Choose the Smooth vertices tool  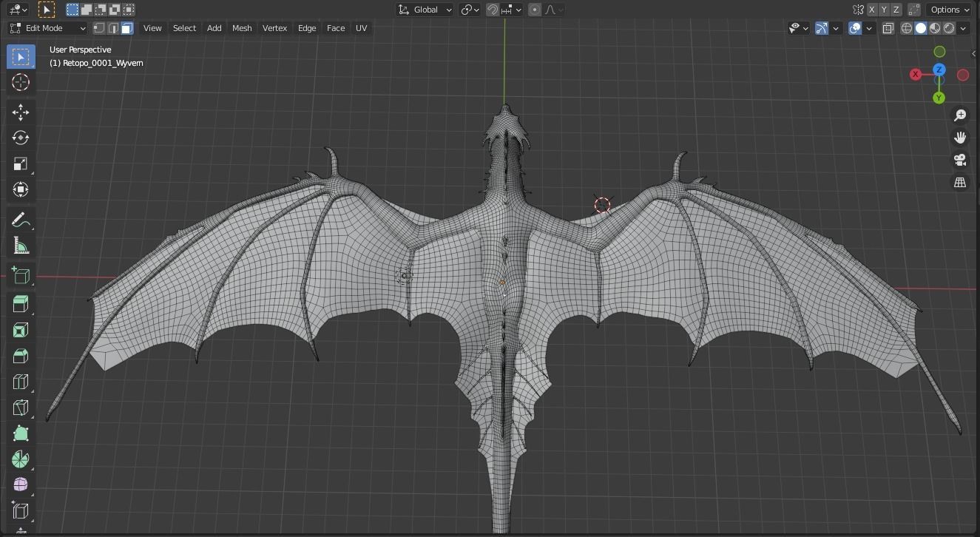tap(21, 485)
